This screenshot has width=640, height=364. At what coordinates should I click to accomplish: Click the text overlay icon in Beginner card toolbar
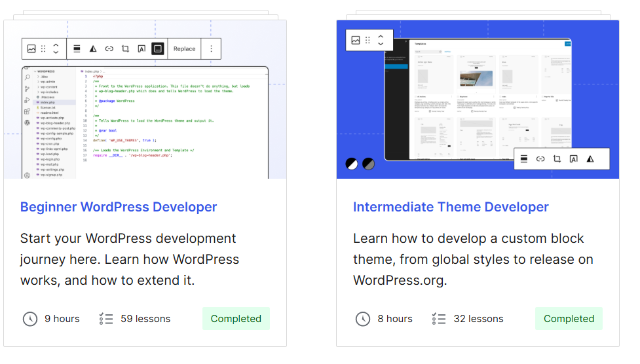pyautogui.click(x=141, y=49)
